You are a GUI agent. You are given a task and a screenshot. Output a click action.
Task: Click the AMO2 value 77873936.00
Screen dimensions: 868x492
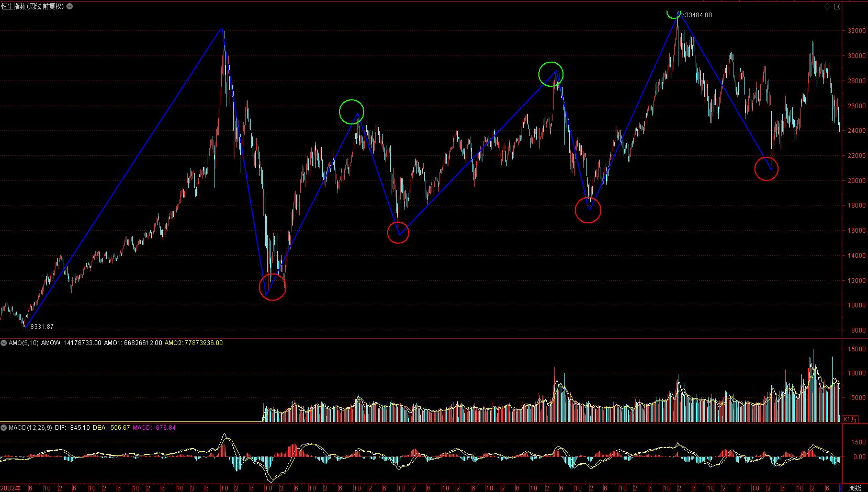click(x=203, y=343)
